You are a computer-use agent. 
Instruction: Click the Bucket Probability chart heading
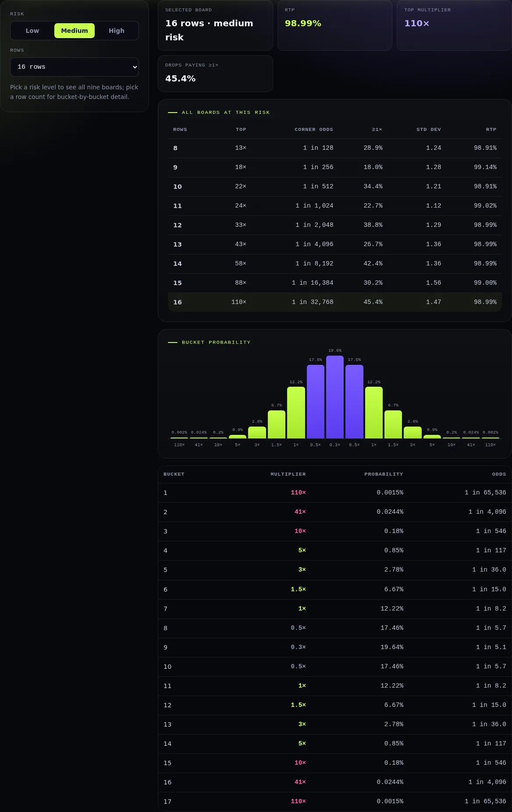tap(216, 342)
